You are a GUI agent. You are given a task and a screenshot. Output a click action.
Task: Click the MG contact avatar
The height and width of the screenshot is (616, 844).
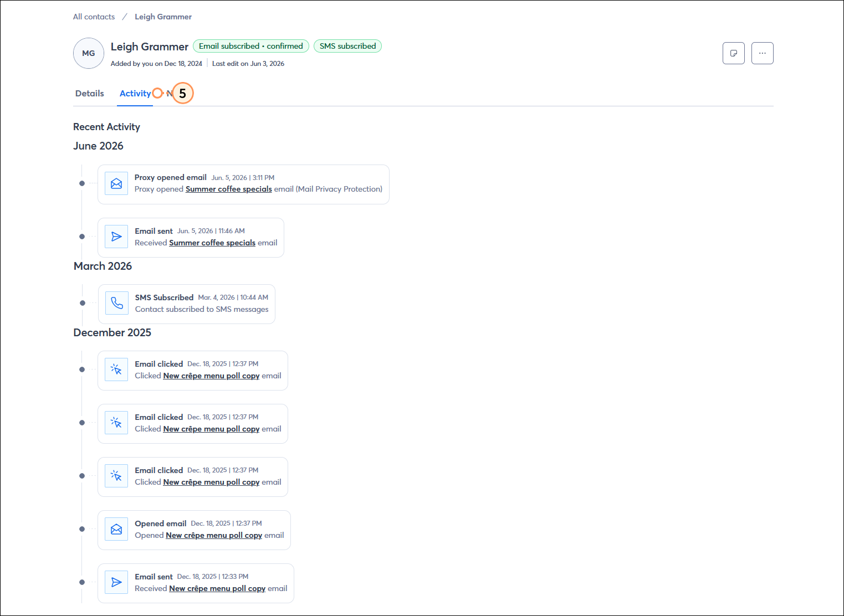point(89,53)
